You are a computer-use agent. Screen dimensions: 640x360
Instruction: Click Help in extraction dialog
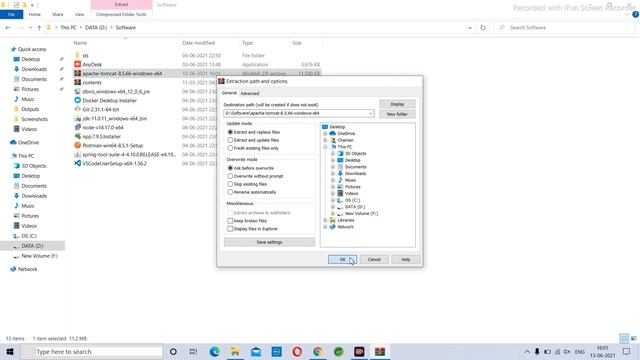click(405, 260)
